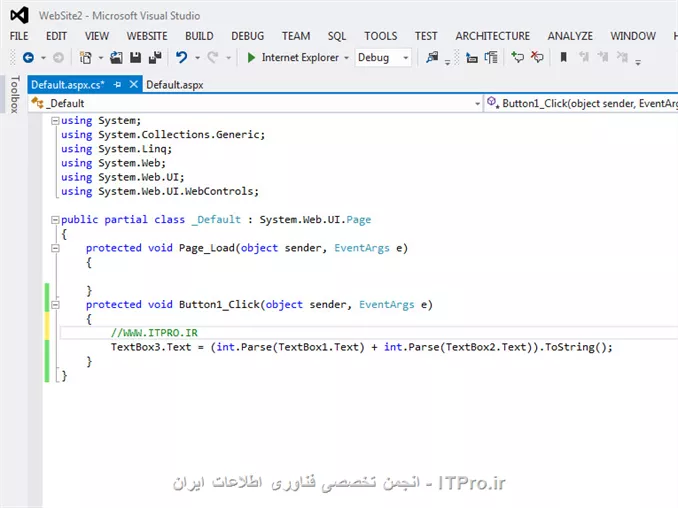The height and width of the screenshot is (508, 678).
Task: Click the Clear Bookmarks icon
Action: coord(622,57)
